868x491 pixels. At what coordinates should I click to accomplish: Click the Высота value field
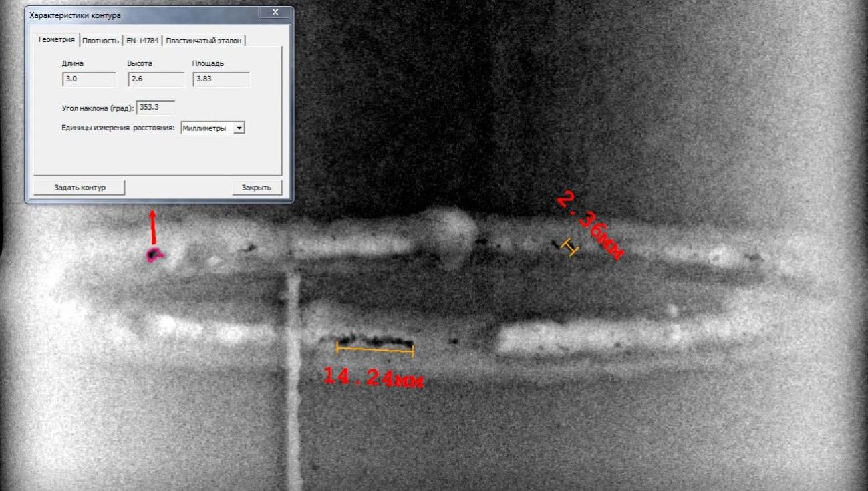click(x=156, y=79)
